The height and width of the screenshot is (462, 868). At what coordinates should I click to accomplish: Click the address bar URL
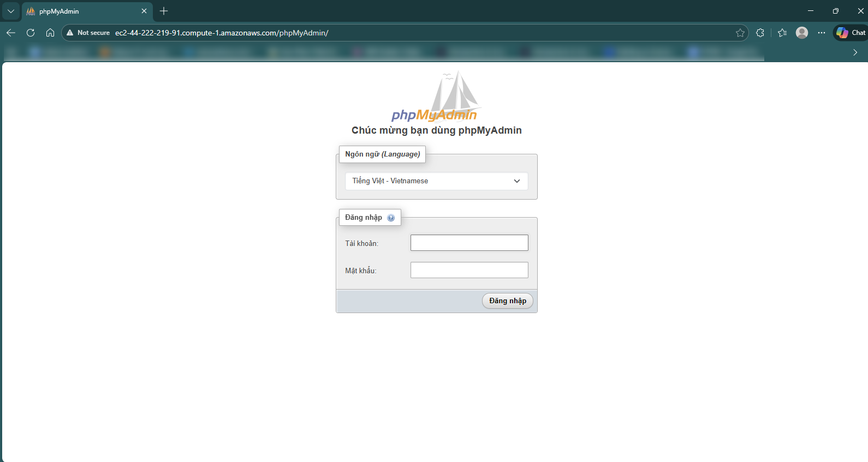click(222, 33)
